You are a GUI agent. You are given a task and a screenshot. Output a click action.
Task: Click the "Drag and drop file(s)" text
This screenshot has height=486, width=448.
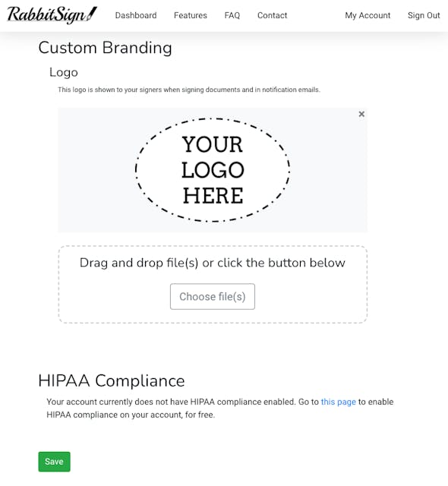coord(213,263)
